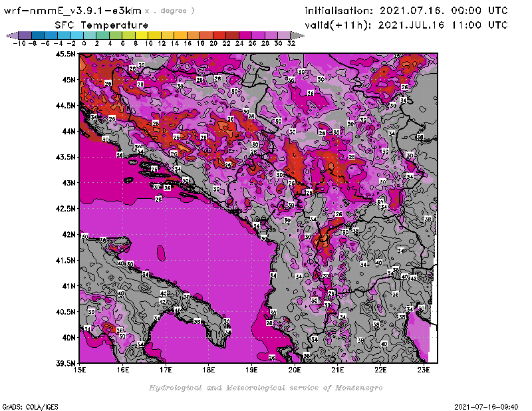Pick the green color bar segment between 4 and 6

pyautogui.click(x=115, y=35)
